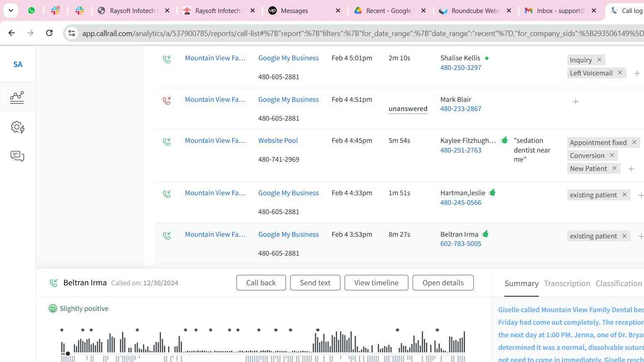Click the Call back button
The width and height of the screenshot is (644, 362).
261,283
